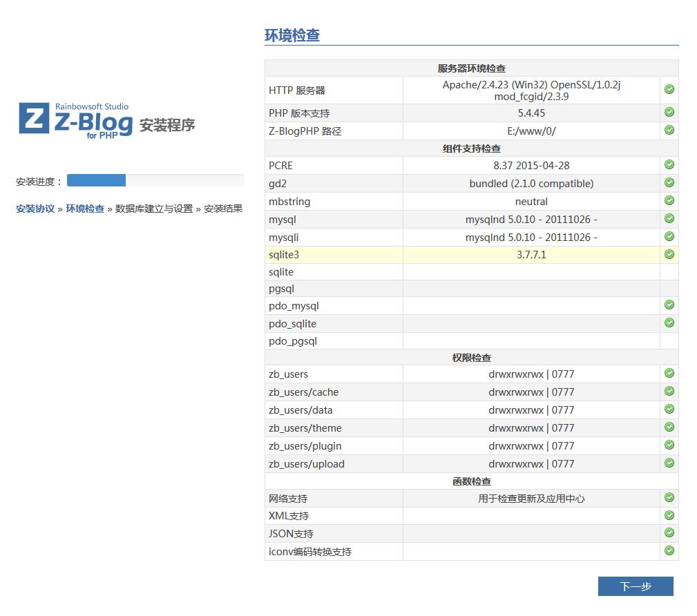697x616 pixels.
Task: Click the 安装程序 title text
Action: click(167, 125)
